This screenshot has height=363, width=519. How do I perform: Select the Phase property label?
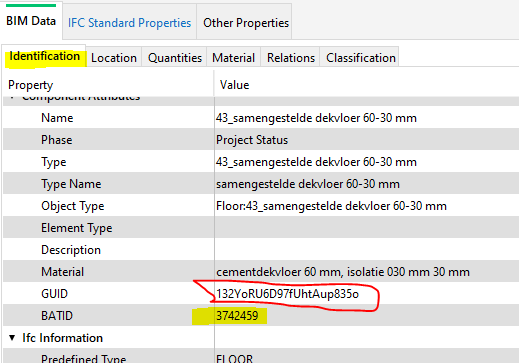(56, 140)
